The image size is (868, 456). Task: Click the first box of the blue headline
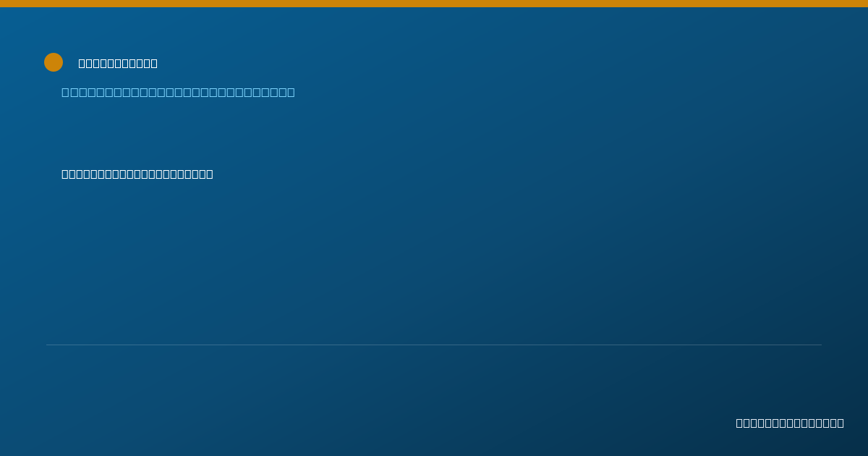(65, 92)
